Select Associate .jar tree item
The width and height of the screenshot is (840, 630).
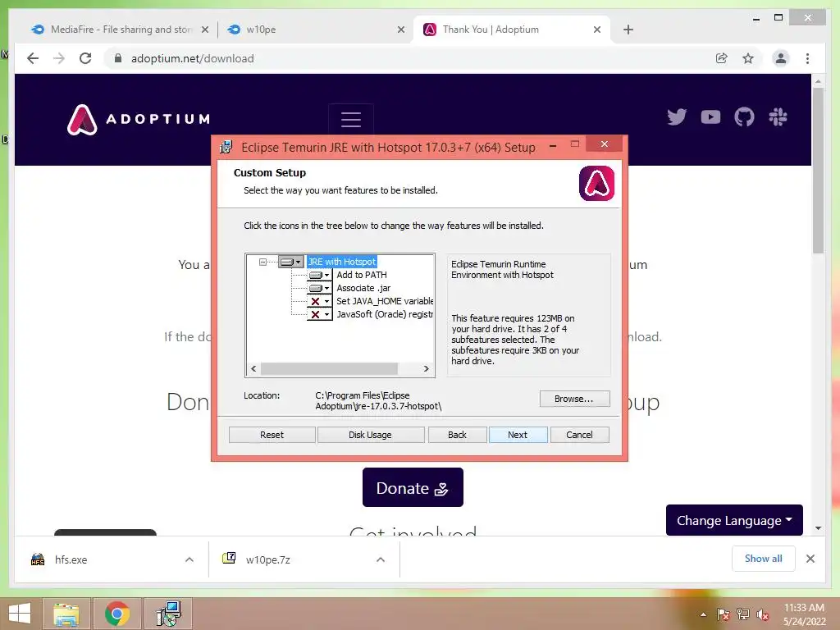363,288
